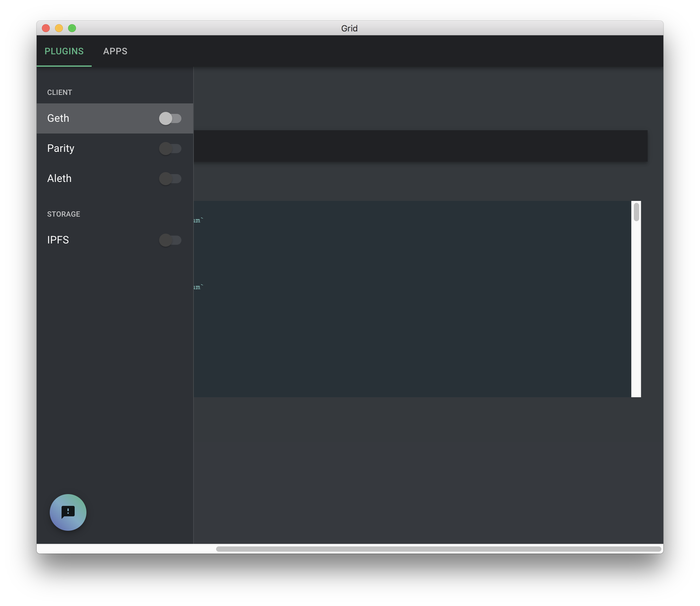Screen dimensions: 700x606
Task: Enable the Geth client toggle
Action: 170,118
